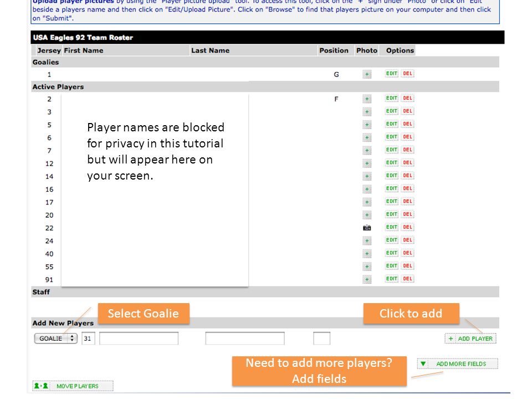Delete player with jersey 3
Viewport: 532px width, 399px height.
(407, 111)
